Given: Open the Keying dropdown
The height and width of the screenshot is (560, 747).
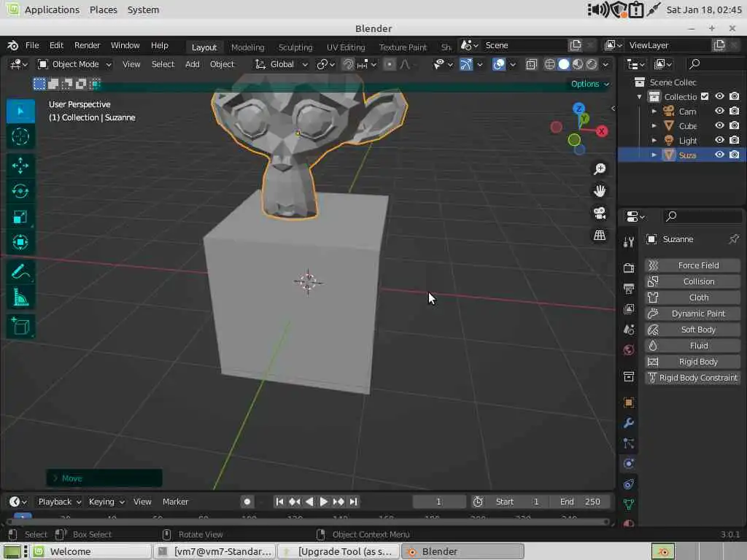Looking at the screenshot, I should [x=107, y=502].
